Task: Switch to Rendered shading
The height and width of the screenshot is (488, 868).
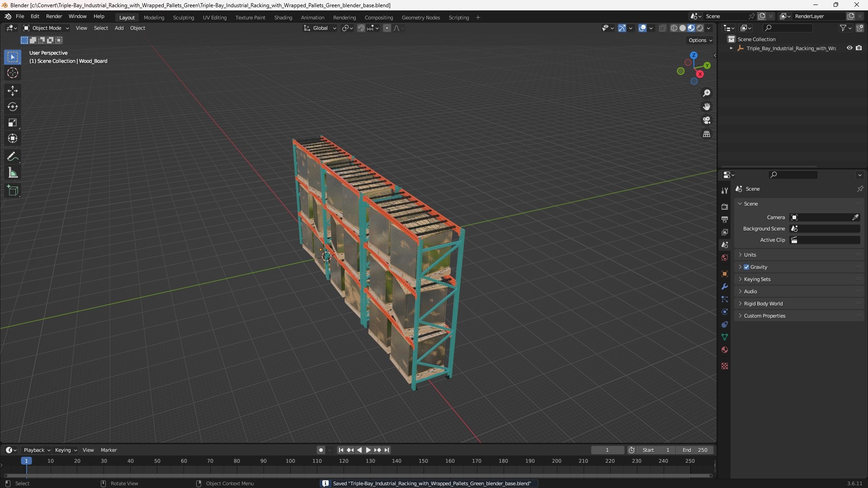Action: tap(700, 28)
